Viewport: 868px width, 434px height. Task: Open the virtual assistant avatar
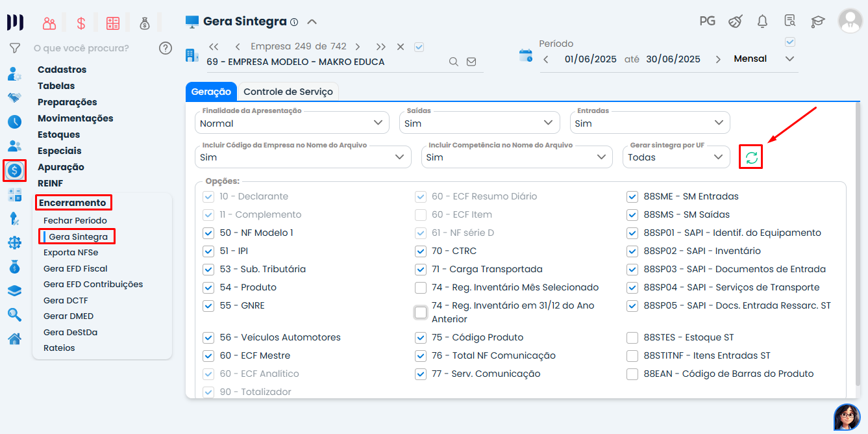point(847,416)
